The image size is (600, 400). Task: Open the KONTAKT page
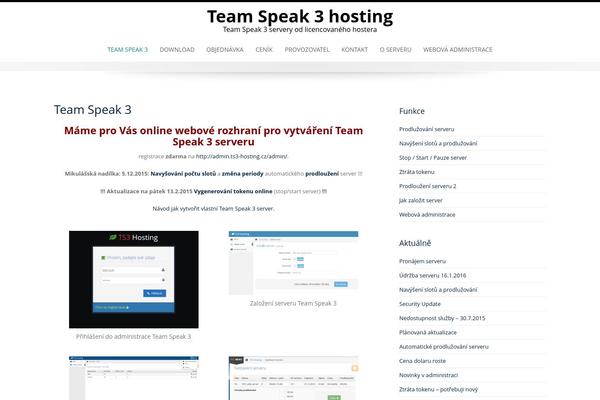(x=355, y=50)
